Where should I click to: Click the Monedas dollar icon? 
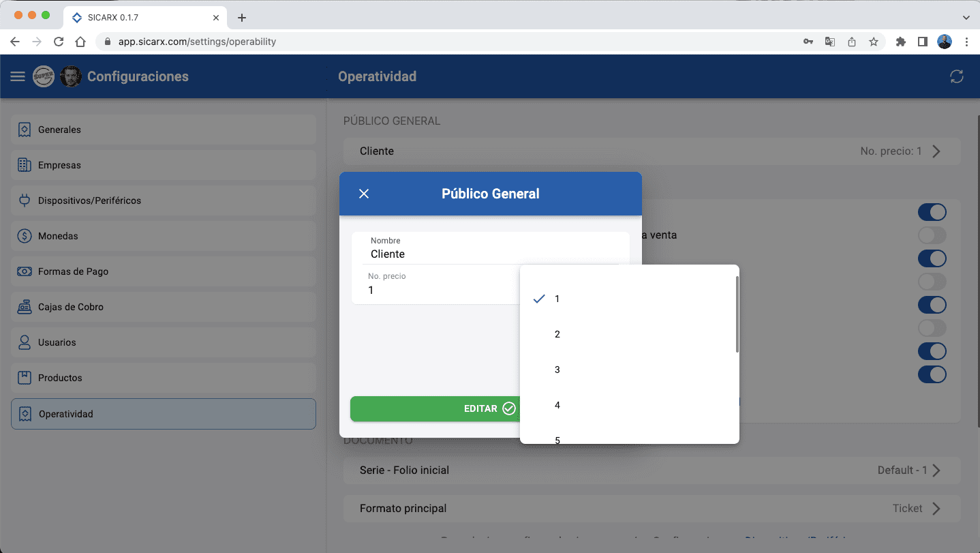pyautogui.click(x=25, y=236)
